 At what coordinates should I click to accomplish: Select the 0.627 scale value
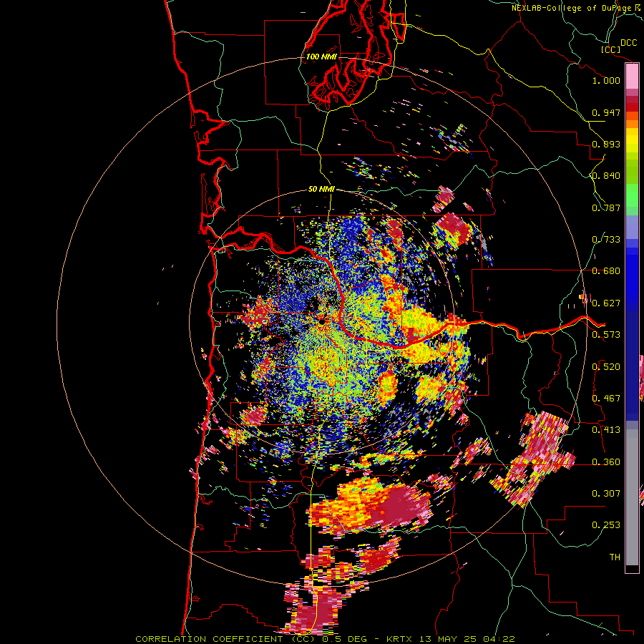click(606, 303)
